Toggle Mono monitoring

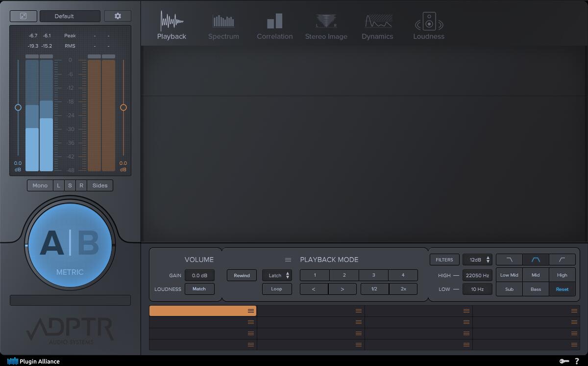40,185
